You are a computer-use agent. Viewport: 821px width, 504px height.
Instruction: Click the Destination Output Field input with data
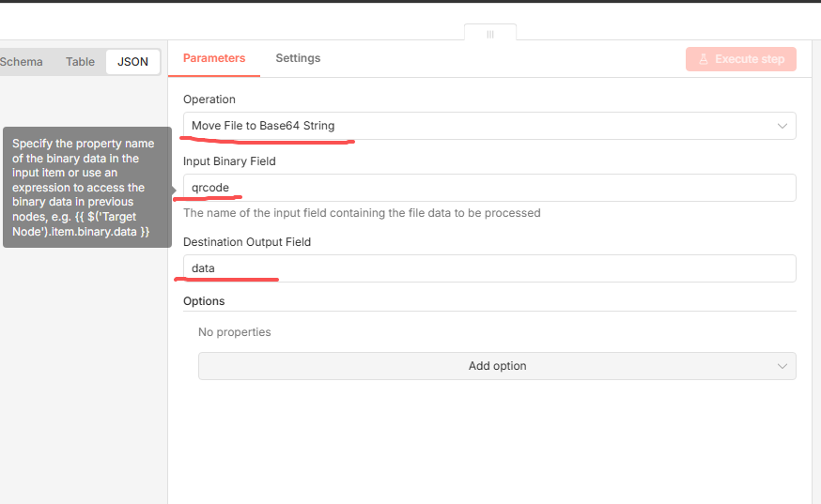(488, 268)
